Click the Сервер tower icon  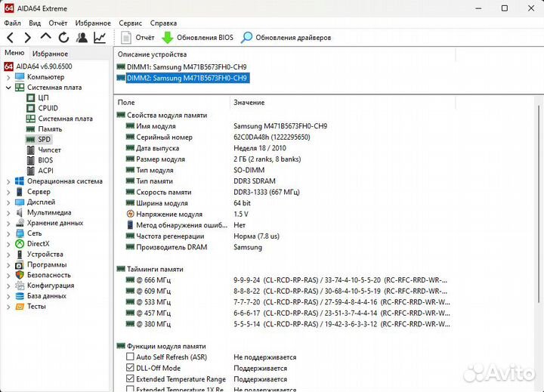tap(20, 192)
